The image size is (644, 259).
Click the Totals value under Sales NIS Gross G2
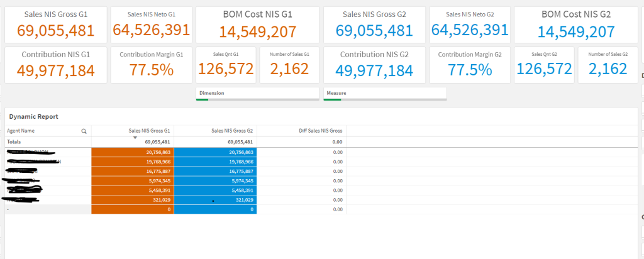pyautogui.click(x=240, y=141)
